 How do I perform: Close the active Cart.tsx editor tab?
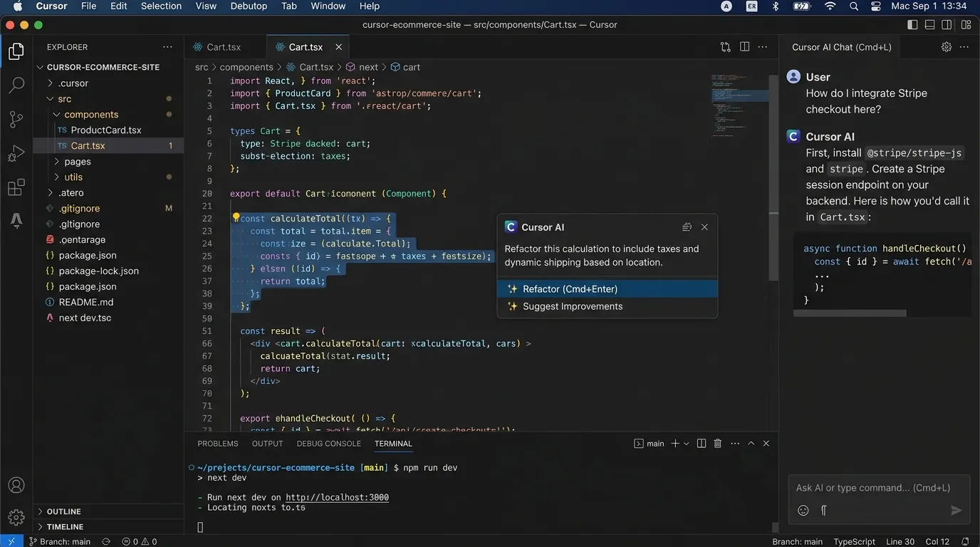pyautogui.click(x=338, y=47)
